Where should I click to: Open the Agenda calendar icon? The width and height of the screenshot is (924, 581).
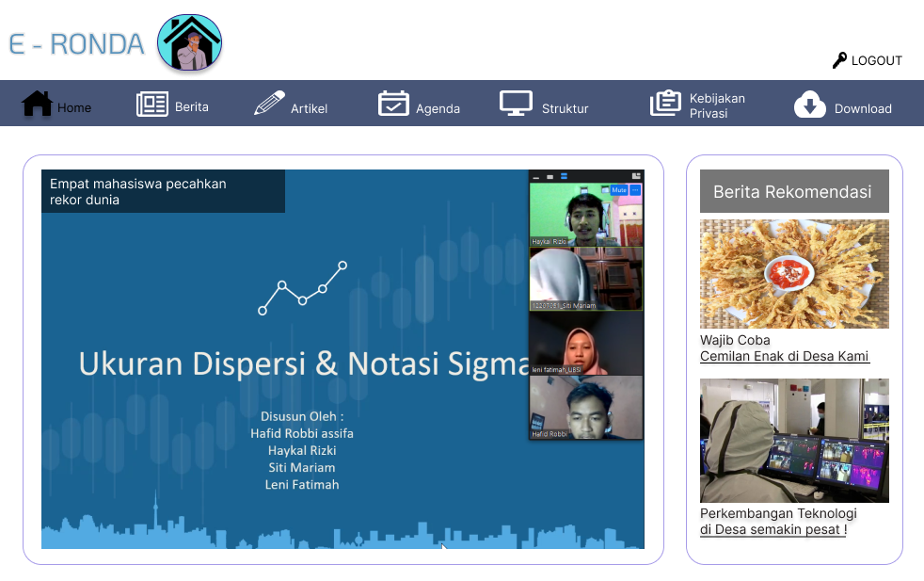[x=393, y=104]
